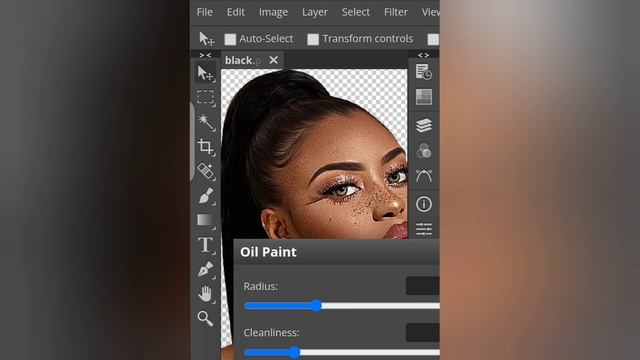
Task: Click the Move tool icon in options bar
Action: click(207, 39)
